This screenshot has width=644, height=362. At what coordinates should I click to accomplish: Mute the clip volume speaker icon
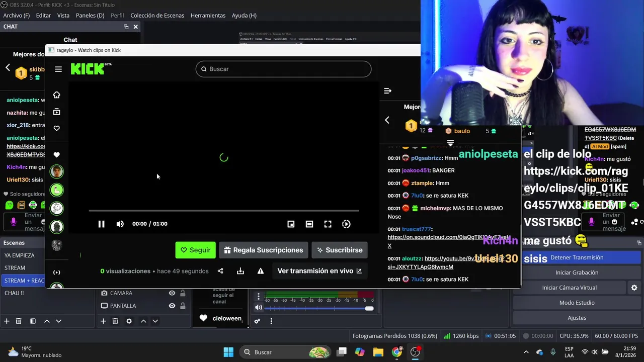pos(120,224)
